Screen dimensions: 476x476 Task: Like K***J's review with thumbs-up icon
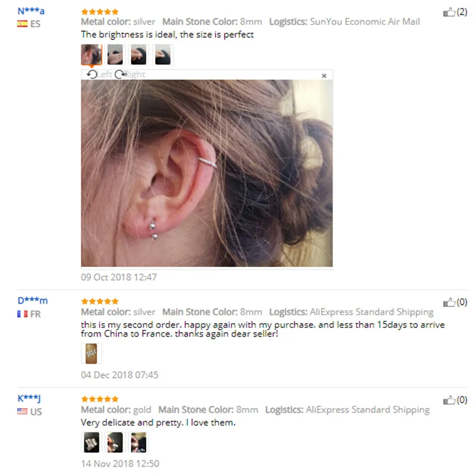[x=449, y=400]
